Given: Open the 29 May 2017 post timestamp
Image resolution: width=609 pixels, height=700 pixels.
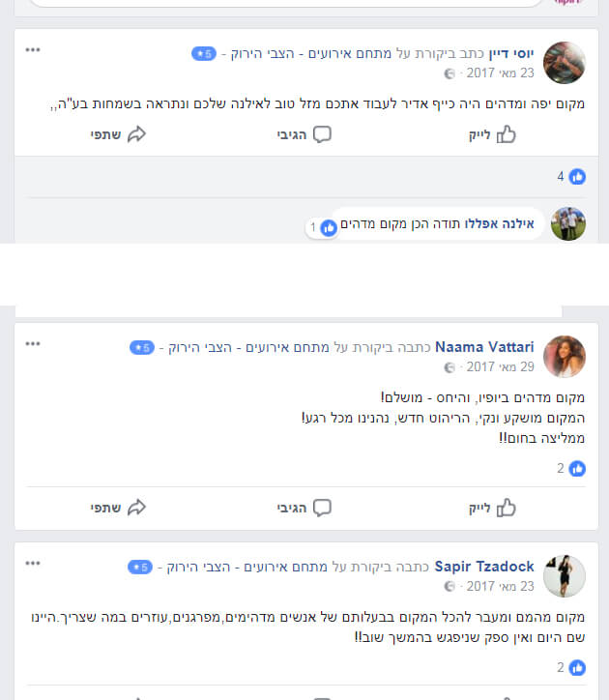Looking at the screenshot, I should tap(500, 367).
